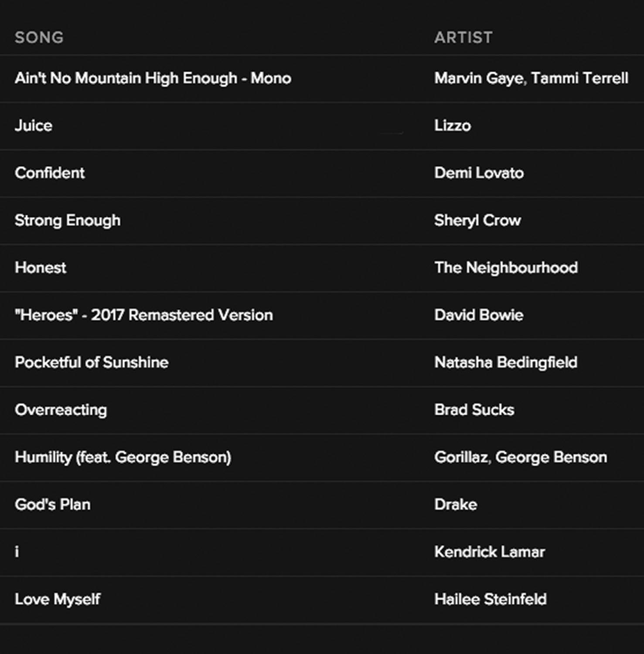Select the song Honest
Image resolution: width=644 pixels, height=654 pixels.
coord(41,268)
